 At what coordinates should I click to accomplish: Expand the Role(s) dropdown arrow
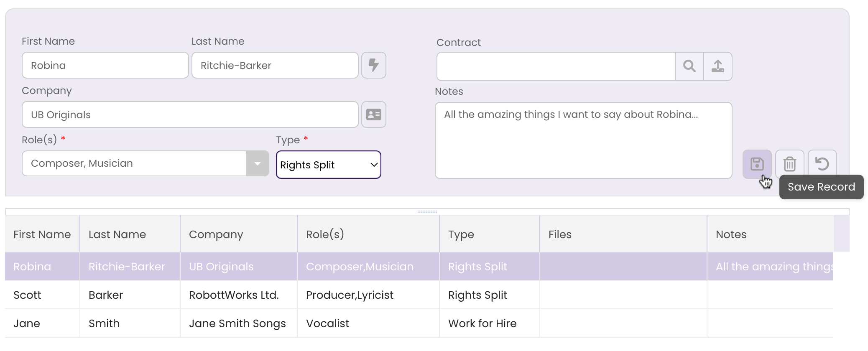[x=258, y=163]
